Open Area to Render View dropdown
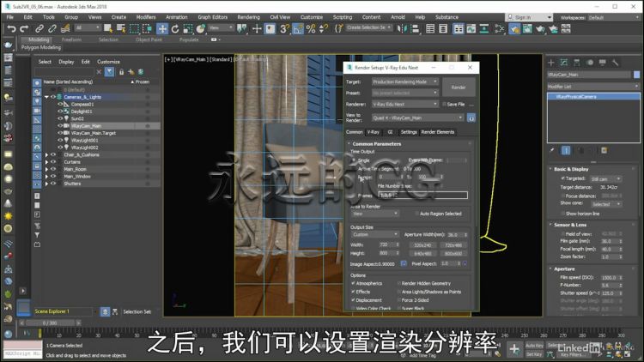 [375, 214]
